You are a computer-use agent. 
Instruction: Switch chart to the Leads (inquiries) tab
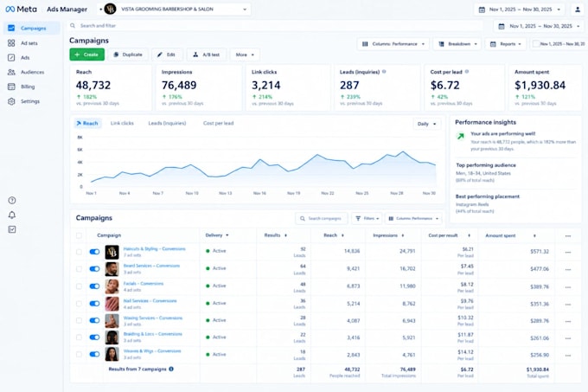pyautogui.click(x=167, y=123)
